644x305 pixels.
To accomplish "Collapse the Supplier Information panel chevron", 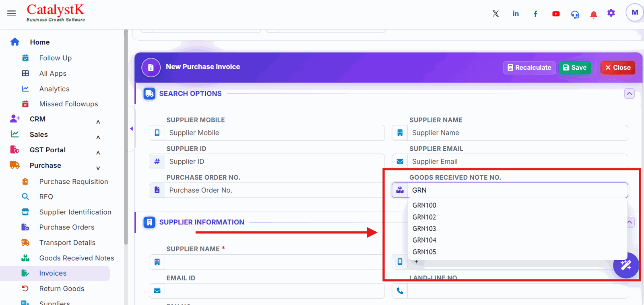I will pyautogui.click(x=630, y=222).
